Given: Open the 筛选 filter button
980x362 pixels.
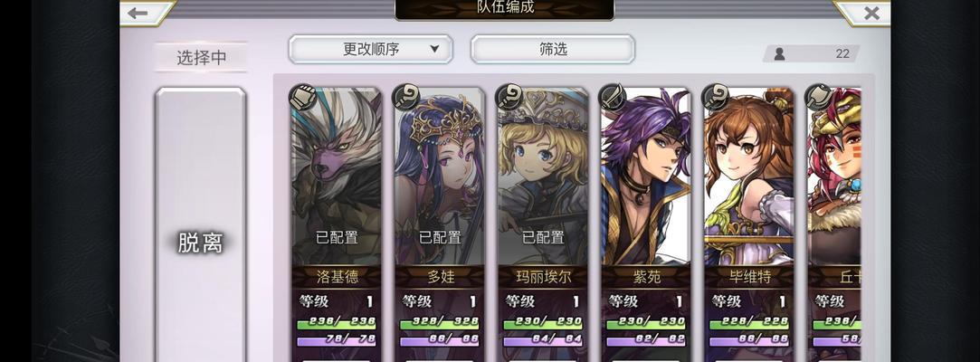Looking at the screenshot, I should [553, 50].
